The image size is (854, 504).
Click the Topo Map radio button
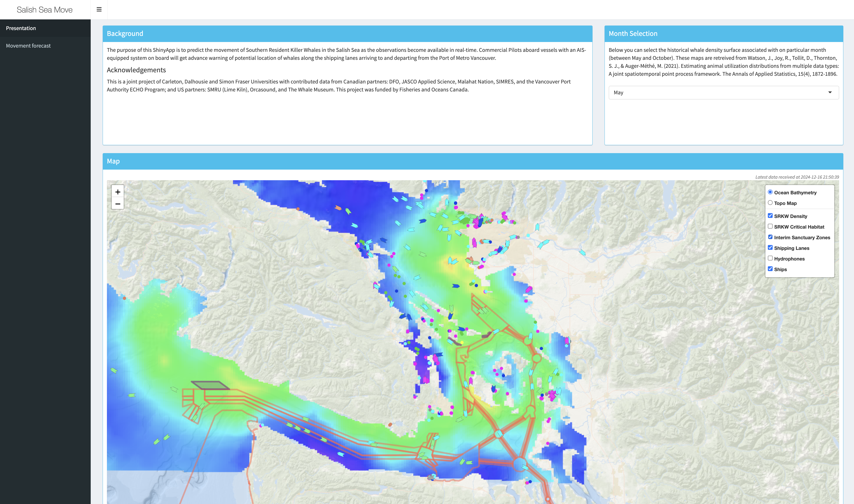(x=770, y=202)
